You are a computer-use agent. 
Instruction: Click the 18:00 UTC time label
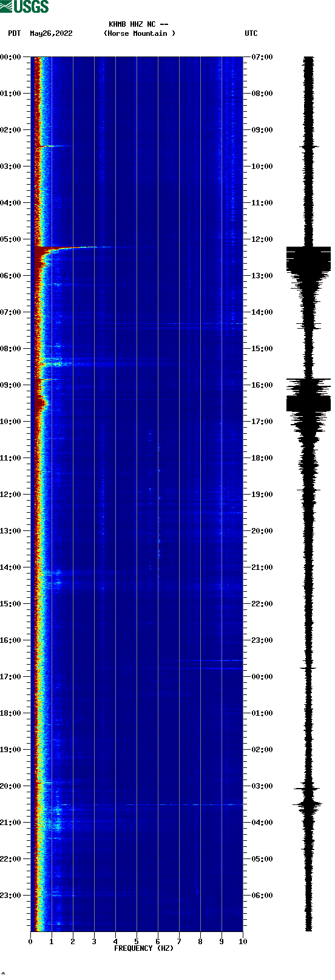coord(262,458)
